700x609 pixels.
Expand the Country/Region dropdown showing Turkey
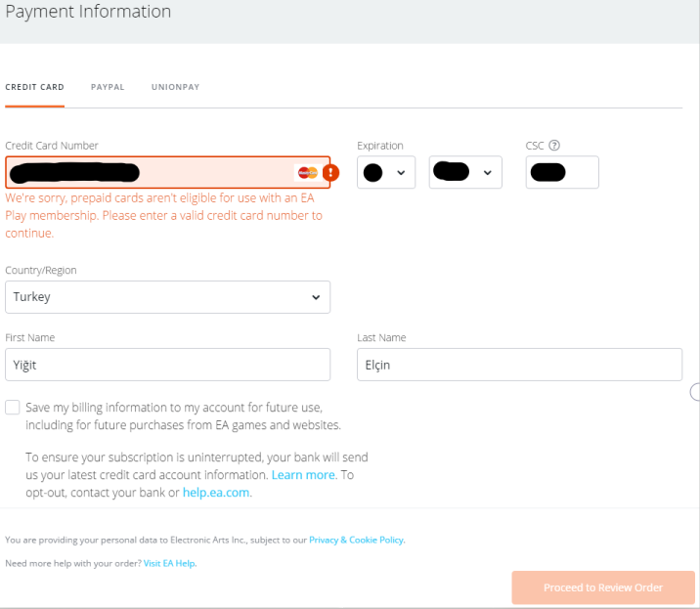tap(167, 297)
